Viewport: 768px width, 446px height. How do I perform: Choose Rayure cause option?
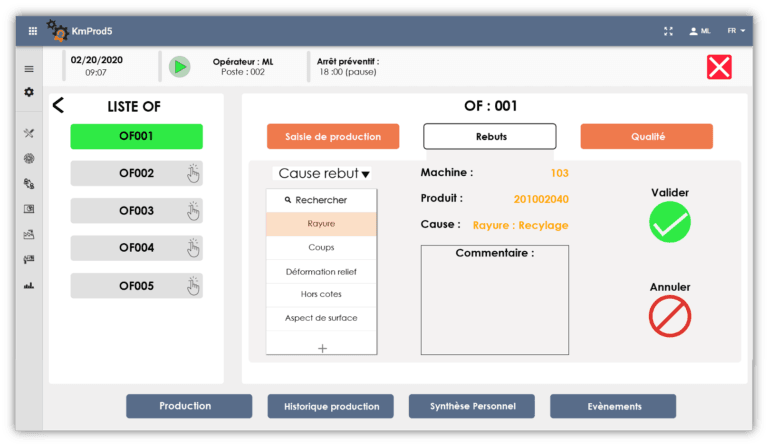321,224
